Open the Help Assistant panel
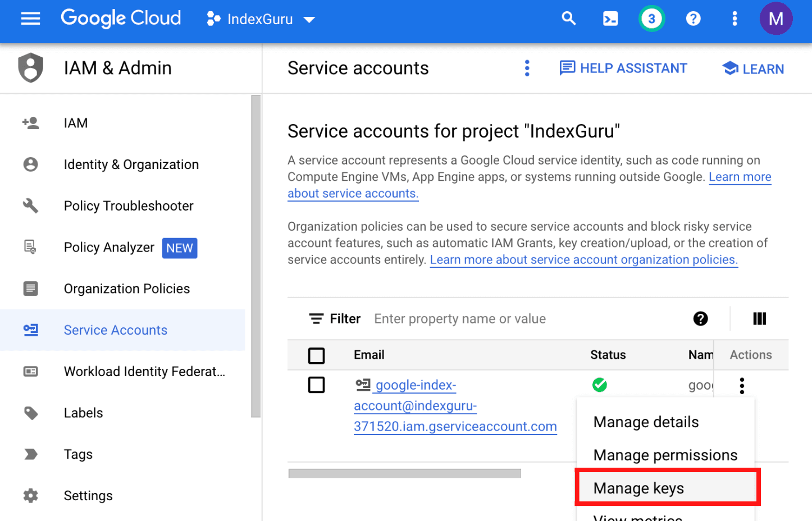The image size is (812, 521). click(623, 68)
